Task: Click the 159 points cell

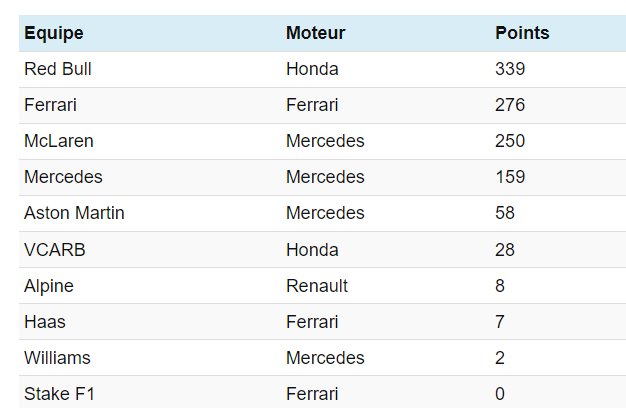Action: (510, 177)
